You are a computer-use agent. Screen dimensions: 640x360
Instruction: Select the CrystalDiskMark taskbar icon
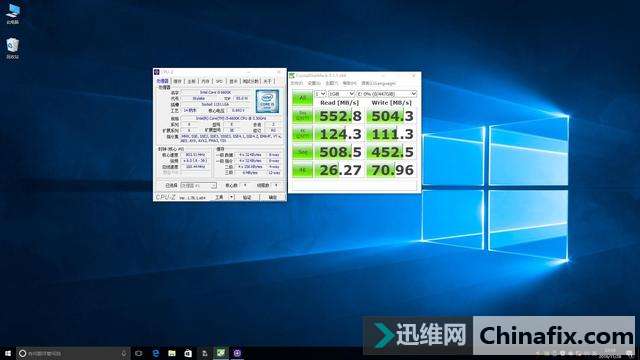pos(221,353)
